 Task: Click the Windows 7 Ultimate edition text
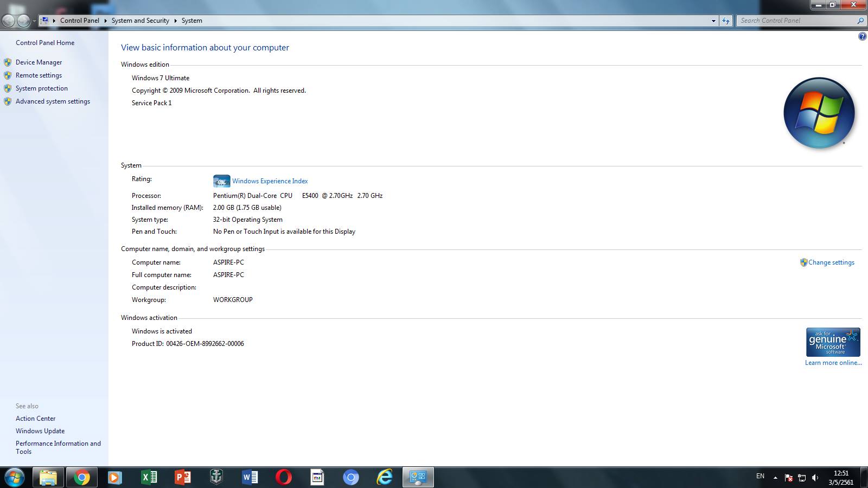click(x=161, y=78)
